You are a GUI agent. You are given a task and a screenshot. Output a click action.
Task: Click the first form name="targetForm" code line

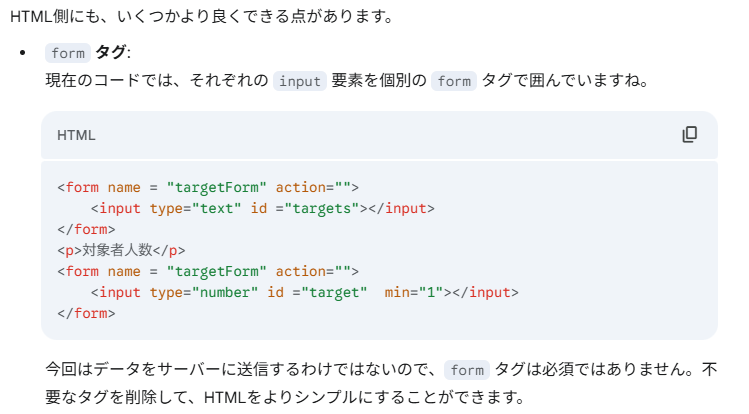207,187
